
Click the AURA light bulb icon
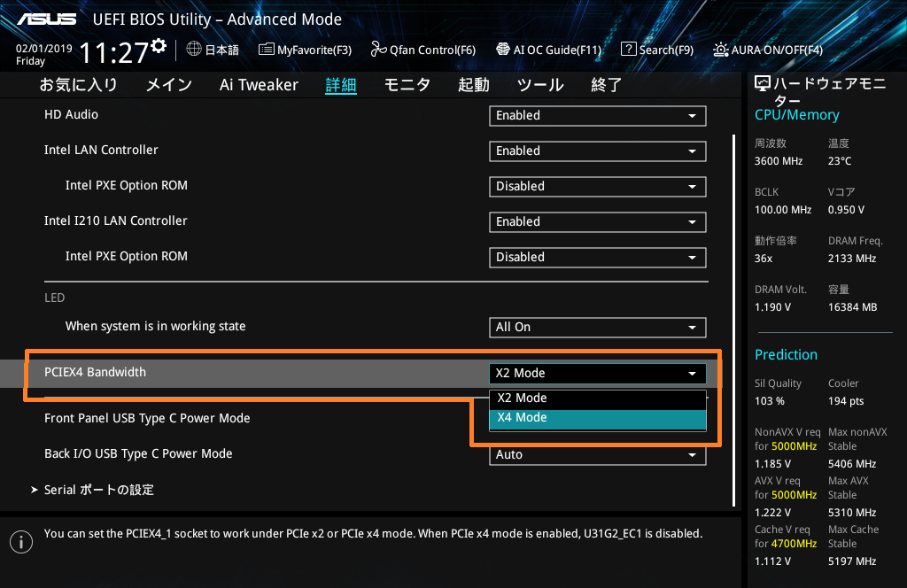click(x=721, y=50)
